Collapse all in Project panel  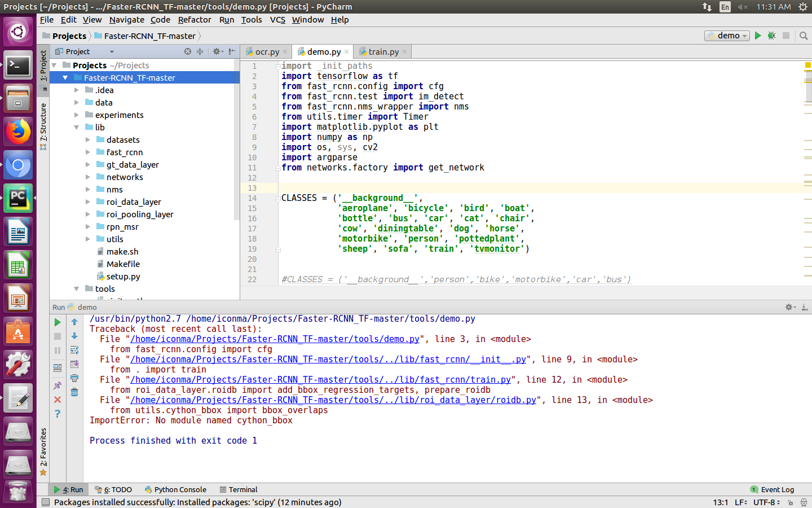tap(200, 51)
